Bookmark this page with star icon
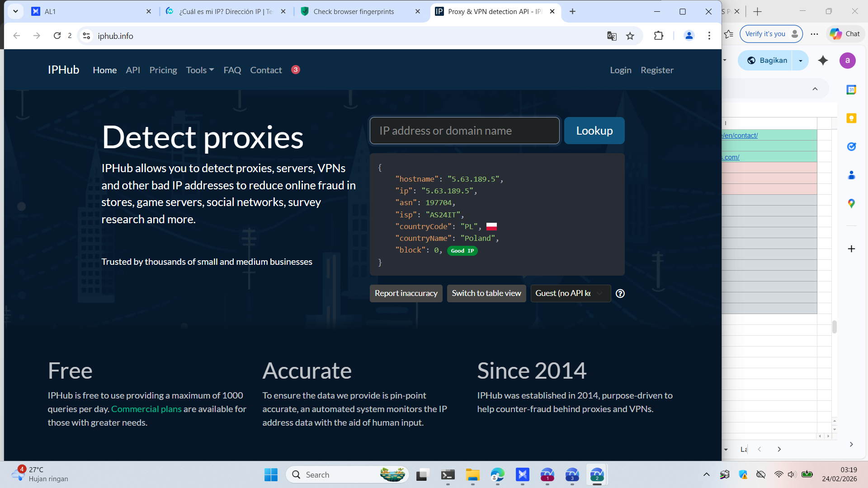This screenshot has height=488, width=868. pos(630,36)
